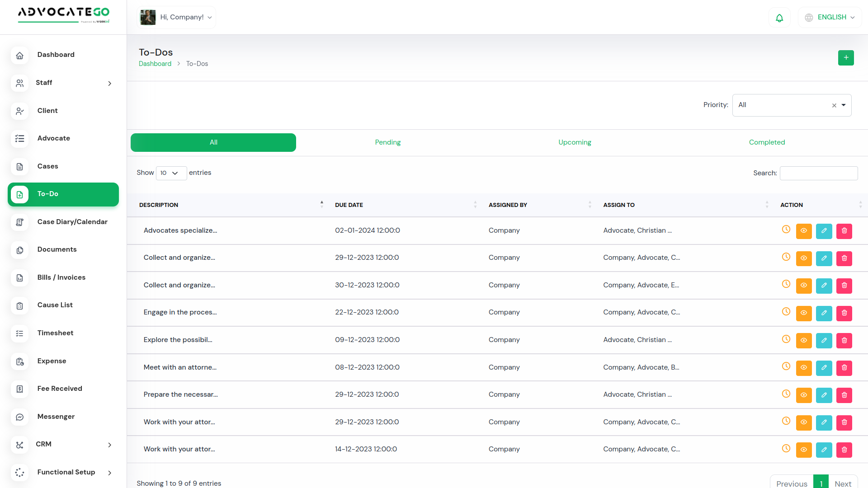Go to the Next page
This screenshot has width=868, height=488.
(843, 483)
